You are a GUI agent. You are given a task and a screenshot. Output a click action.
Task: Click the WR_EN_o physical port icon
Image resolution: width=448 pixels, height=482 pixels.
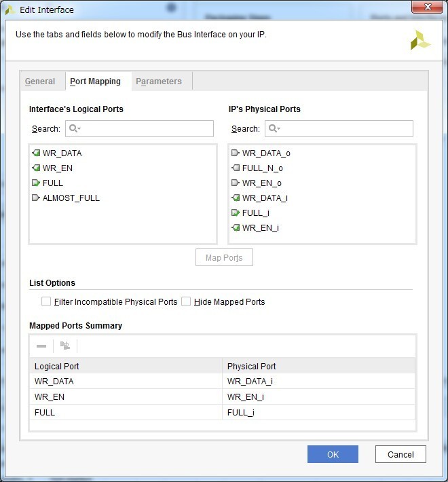tap(236, 183)
